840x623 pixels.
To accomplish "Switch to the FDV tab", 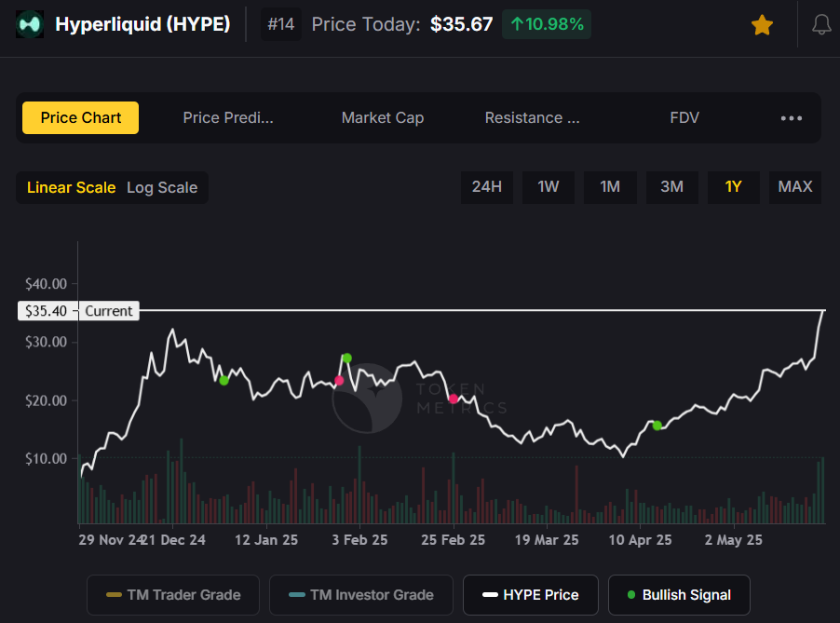I will (x=684, y=118).
